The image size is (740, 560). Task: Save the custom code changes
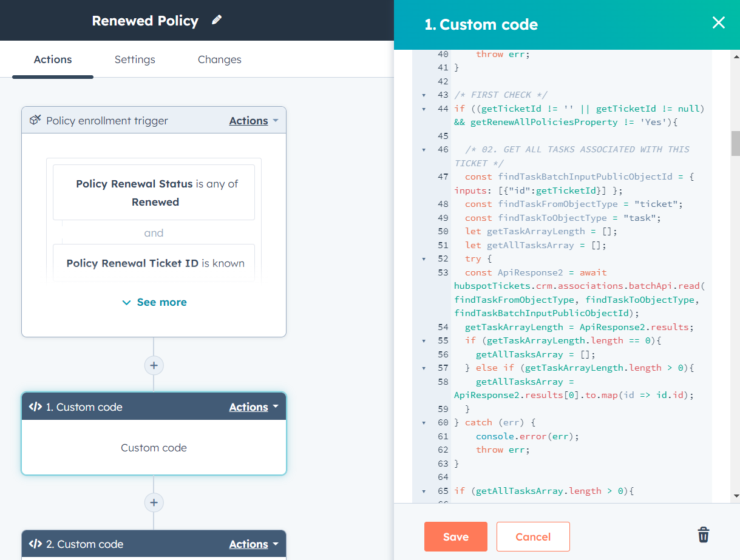pos(455,536)
